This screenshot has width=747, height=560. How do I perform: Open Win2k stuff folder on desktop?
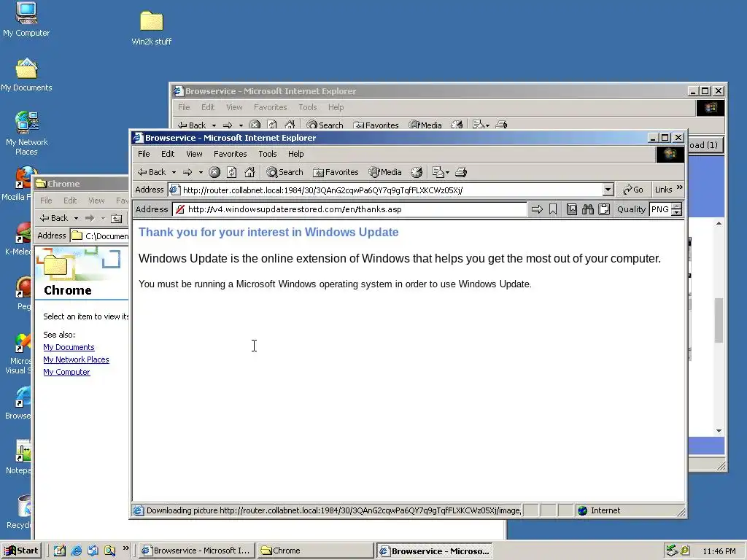(152, 28)
